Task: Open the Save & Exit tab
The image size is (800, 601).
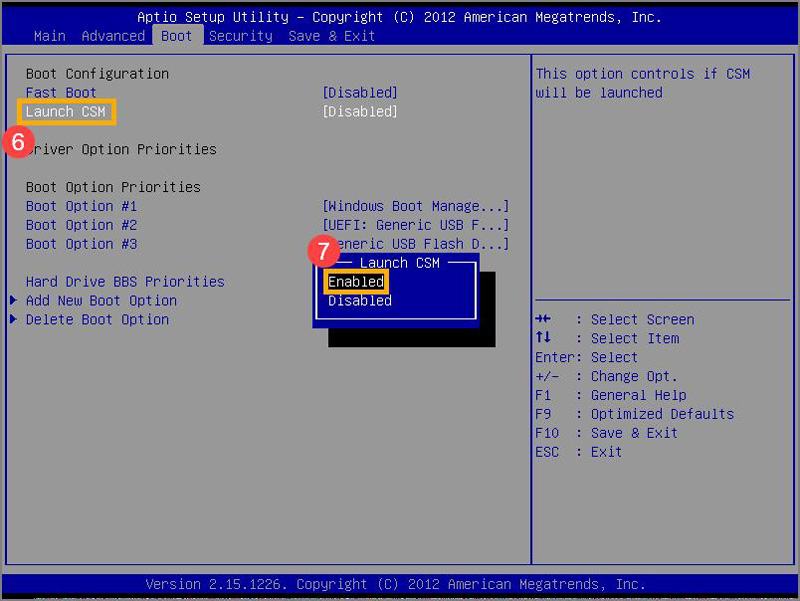Action: 332,36
